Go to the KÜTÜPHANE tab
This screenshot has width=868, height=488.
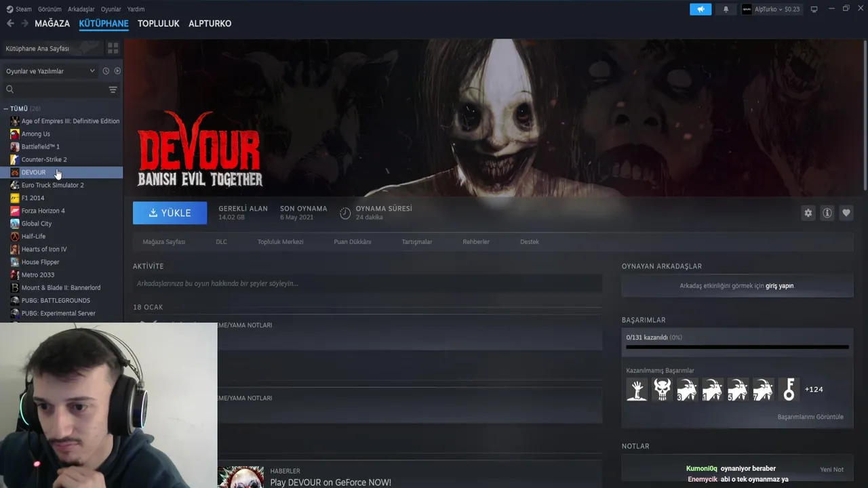[104, 23]
